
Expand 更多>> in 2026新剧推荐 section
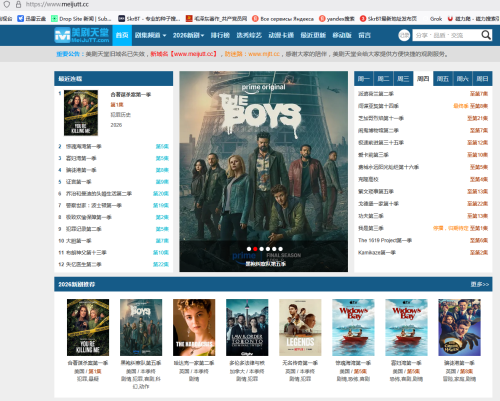pos(480,284)
